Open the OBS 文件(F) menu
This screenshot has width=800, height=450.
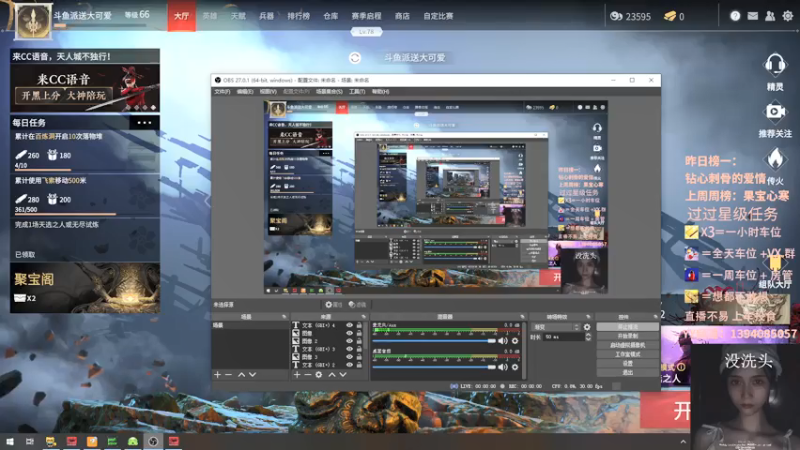point(222,92)
